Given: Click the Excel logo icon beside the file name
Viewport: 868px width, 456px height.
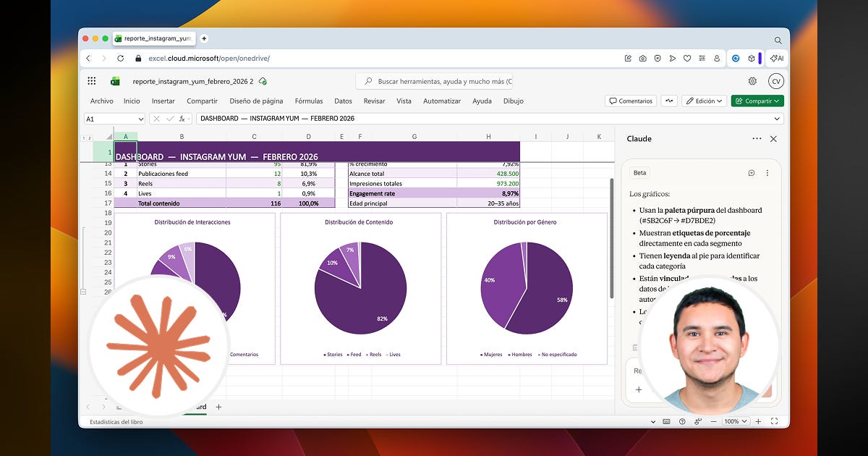Looking at the screenshot, I should coord(114,81).
